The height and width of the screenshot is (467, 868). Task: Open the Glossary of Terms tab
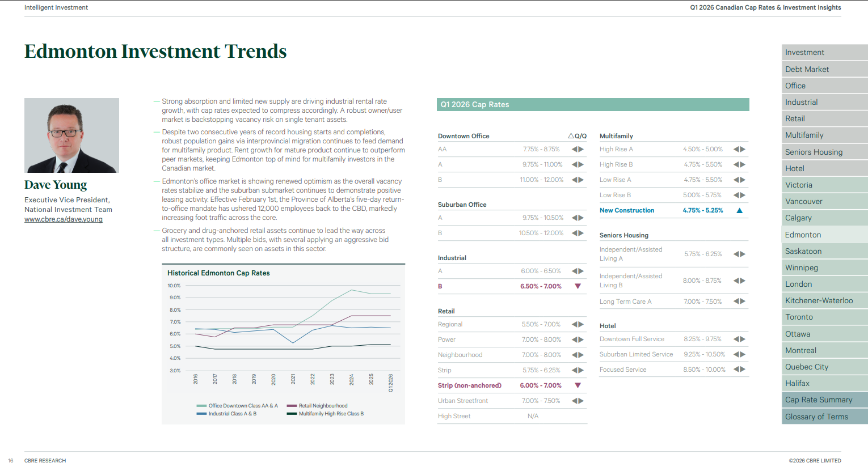[825, 417]
